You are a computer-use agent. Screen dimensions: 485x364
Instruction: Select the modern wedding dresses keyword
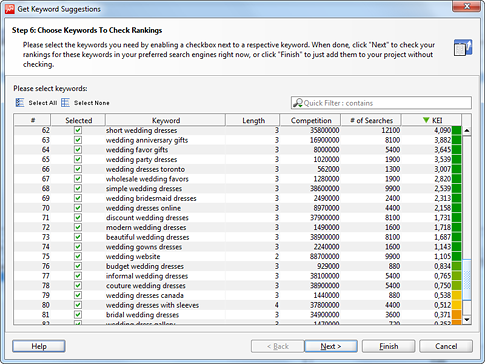pyautogui.click(x=146, y=227)
